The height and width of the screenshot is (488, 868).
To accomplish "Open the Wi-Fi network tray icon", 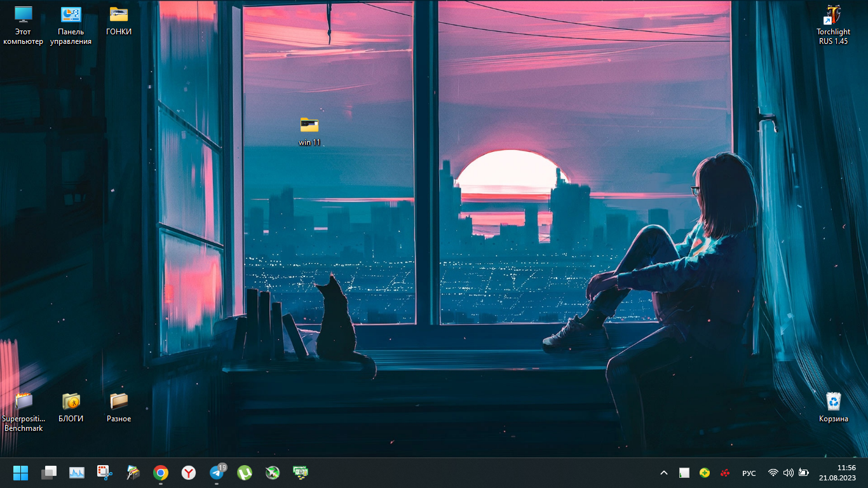I will pos(773,473).
